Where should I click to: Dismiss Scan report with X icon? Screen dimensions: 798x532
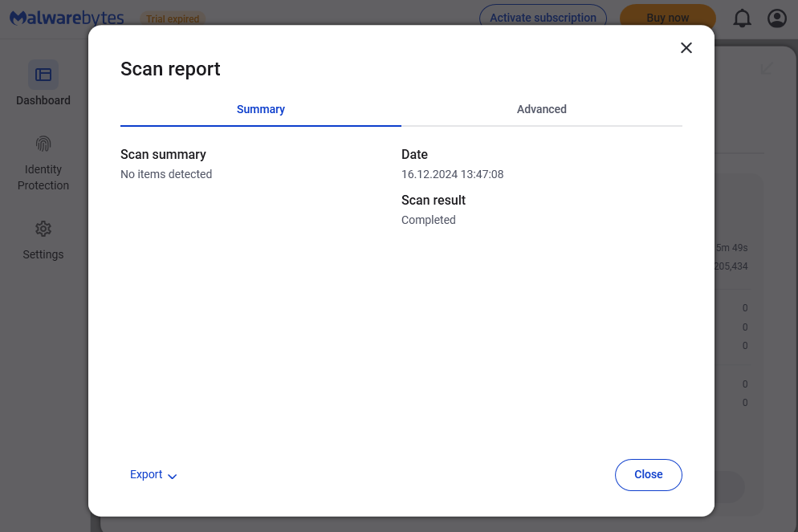pyautogui.click(x=686, y=48)
